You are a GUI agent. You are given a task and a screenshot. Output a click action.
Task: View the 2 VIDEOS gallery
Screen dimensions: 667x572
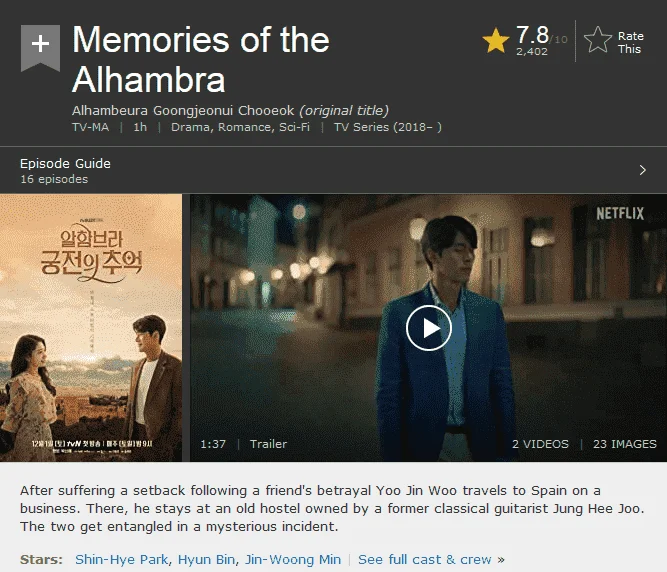click(540, 444)
